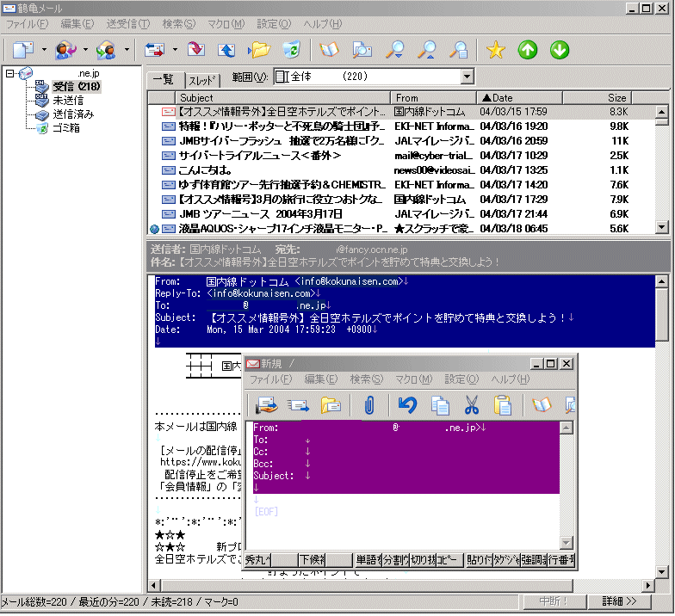Open the 範囲 range dropdown
This screenshot has height=616, width=675.
tap(467, 77)
